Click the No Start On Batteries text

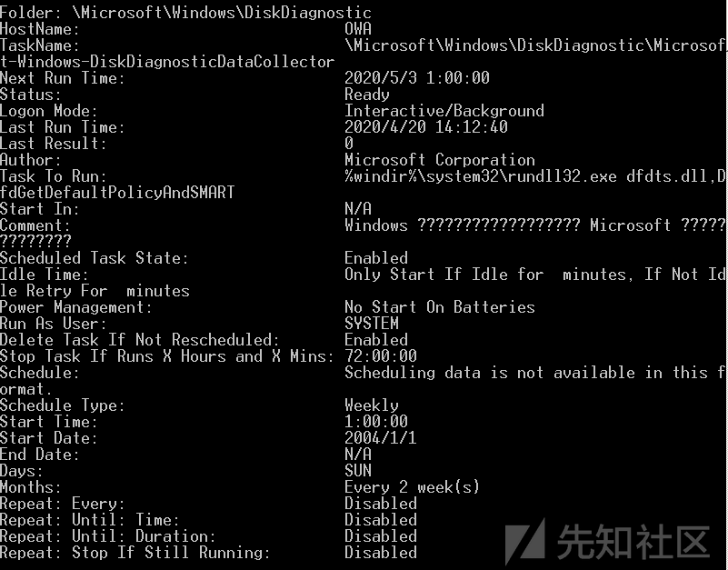[440, 307]
